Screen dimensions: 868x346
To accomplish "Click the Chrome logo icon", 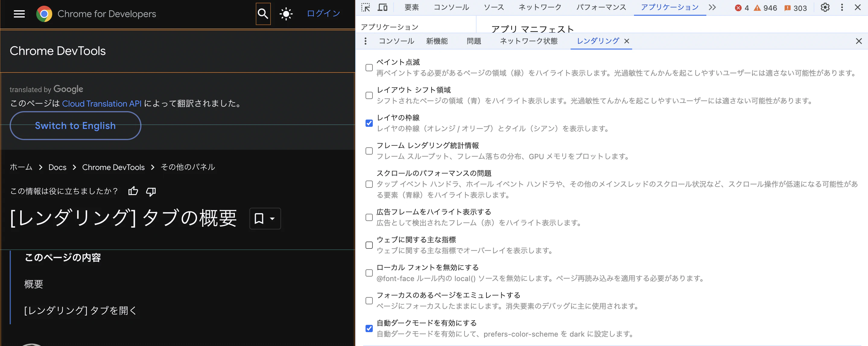I will click(44, 14).
